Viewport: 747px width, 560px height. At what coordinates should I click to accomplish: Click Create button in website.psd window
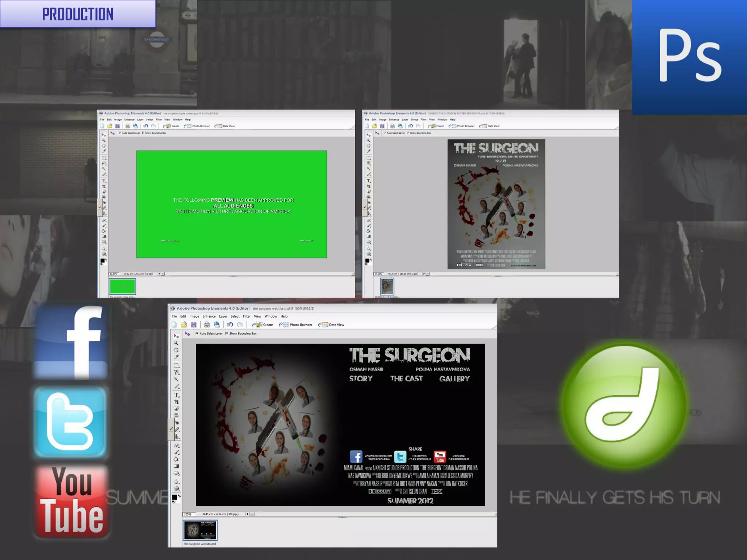tap(263, 324)
